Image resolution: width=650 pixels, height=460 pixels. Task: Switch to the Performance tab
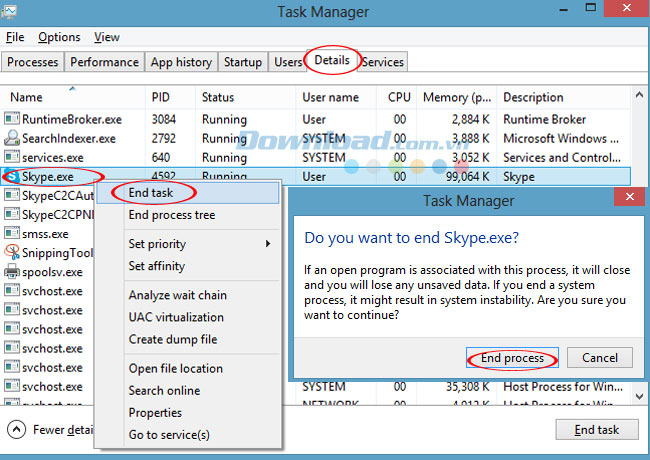pyautogui.click(x=104, y=62)
